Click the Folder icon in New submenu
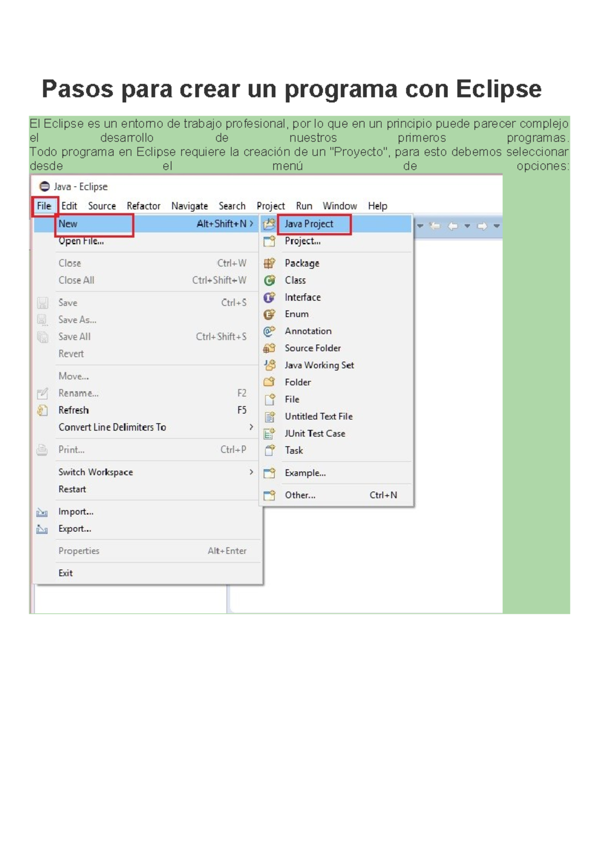 click(x=269, y=382)
